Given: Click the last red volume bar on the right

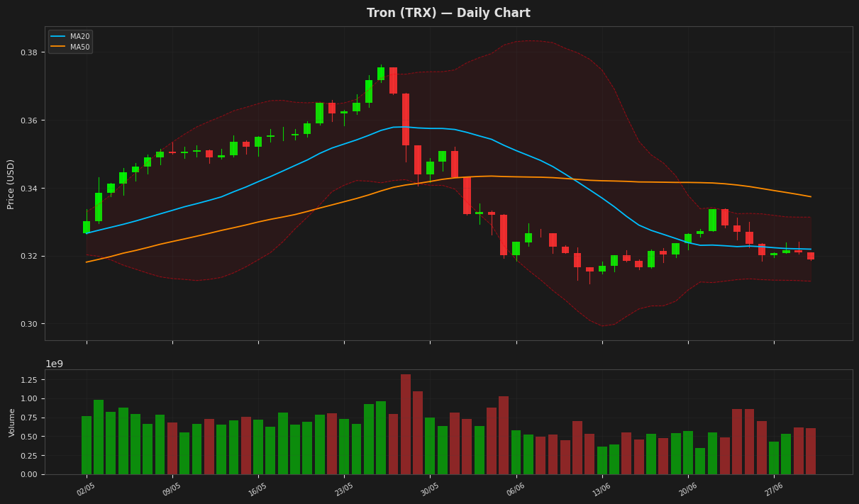Looking at the screenshot, I should click(x=811, y=452).
